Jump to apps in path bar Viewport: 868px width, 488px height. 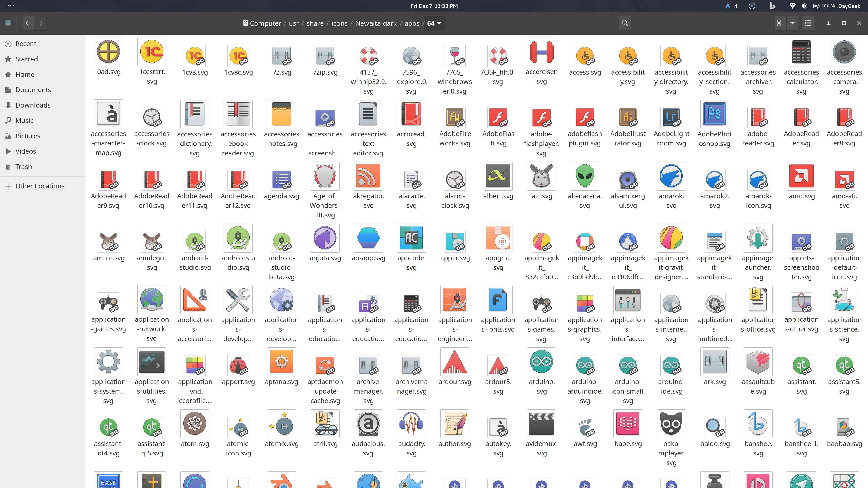412,23
